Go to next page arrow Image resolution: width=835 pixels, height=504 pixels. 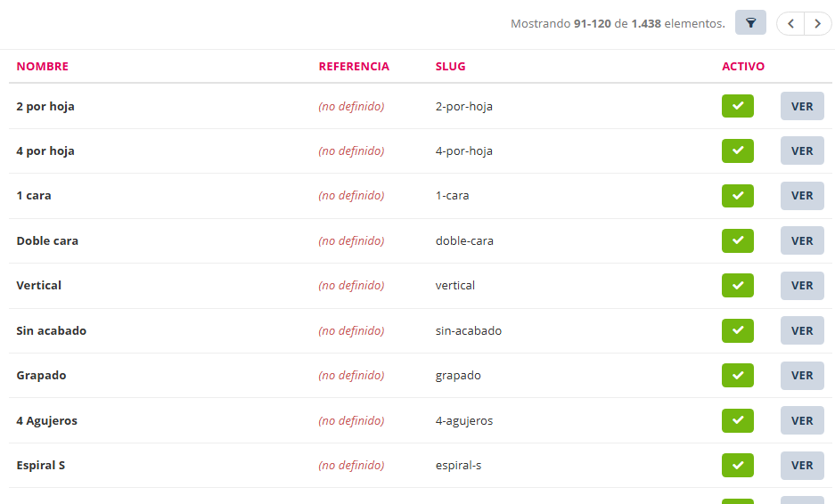coord(817,24)
